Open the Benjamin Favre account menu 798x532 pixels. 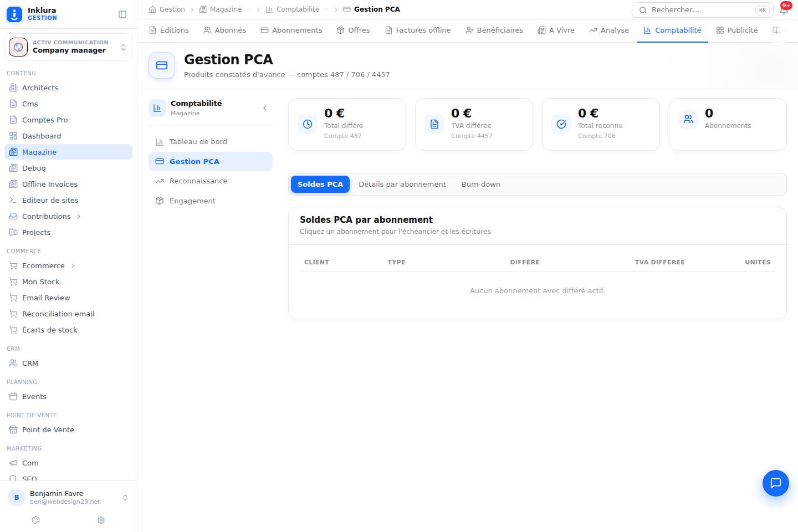coord(68,498)
